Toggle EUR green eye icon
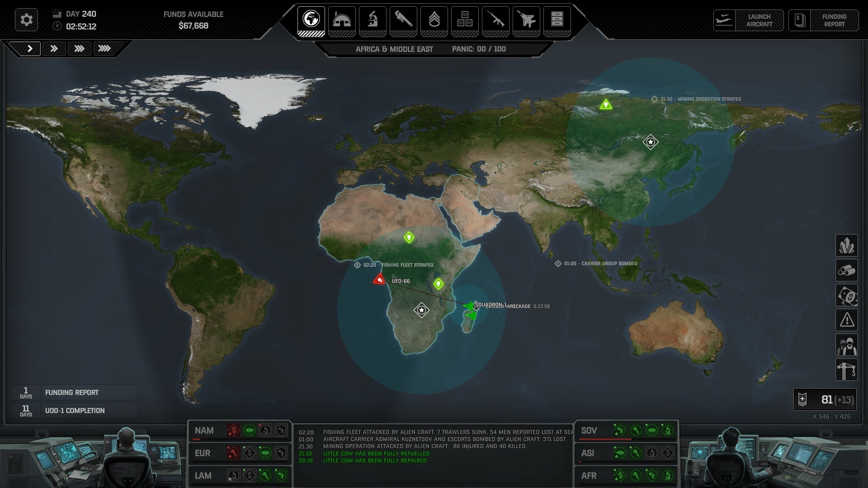This screenshot has width=868, height=488. [x=265, y=453]
